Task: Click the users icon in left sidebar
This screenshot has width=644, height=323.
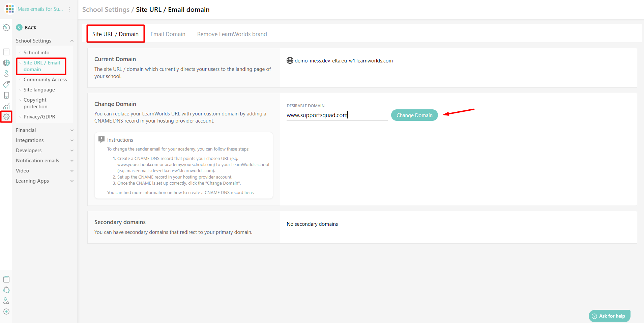Action: [6, 74]
